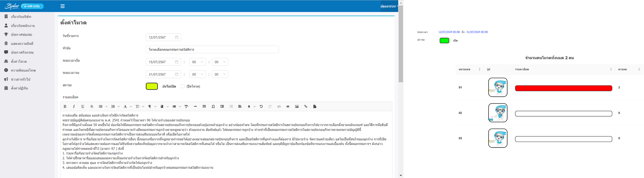
Task: Toggle the hamburger sidebar menu
Action: tap(62, 6)
